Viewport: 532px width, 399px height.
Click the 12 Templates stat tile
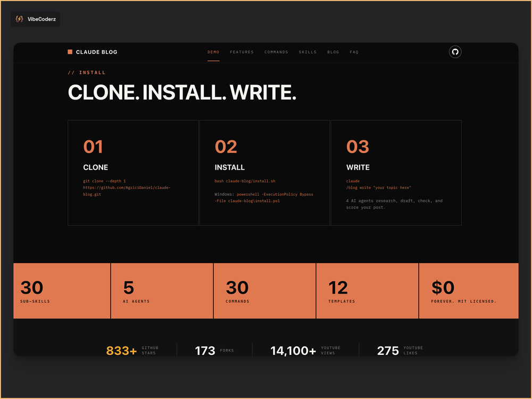pos(367,291)
